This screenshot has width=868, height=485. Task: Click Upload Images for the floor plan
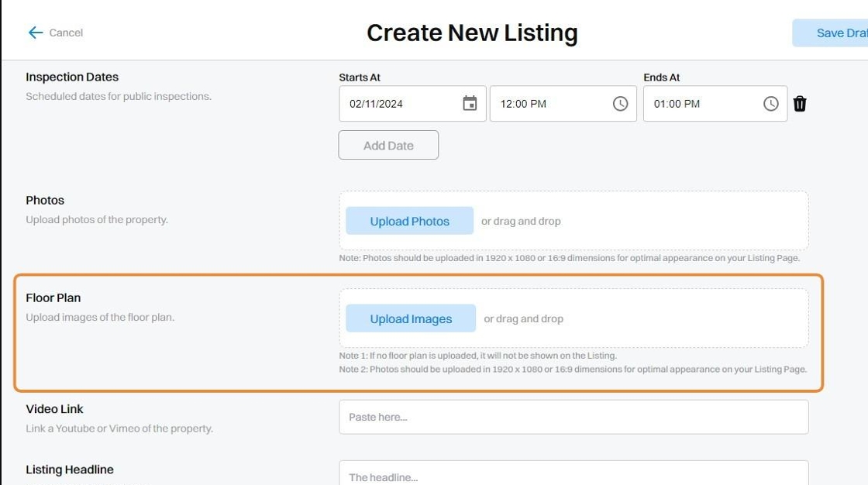pos(411,318)
